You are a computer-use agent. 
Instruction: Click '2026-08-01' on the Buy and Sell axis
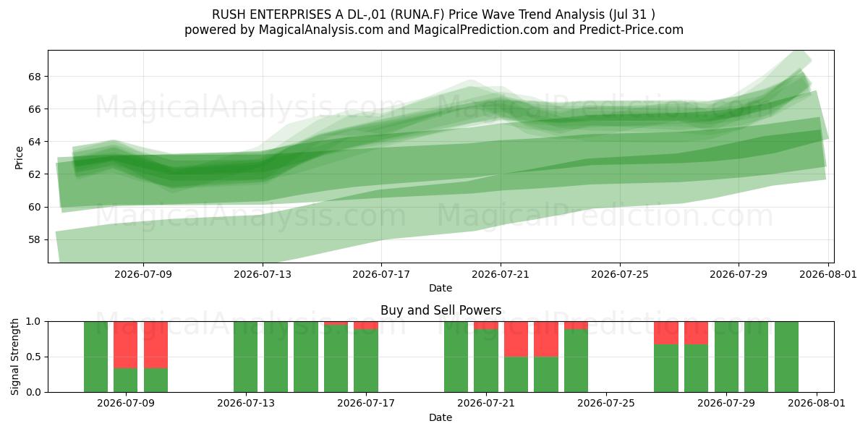[x=817, y=404]
